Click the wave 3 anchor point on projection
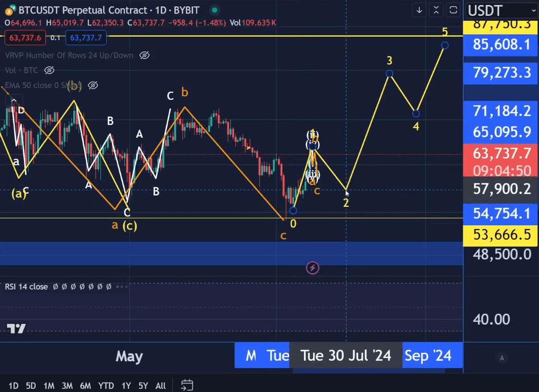Viewport: 539px width, 392px height. point(389,74)
